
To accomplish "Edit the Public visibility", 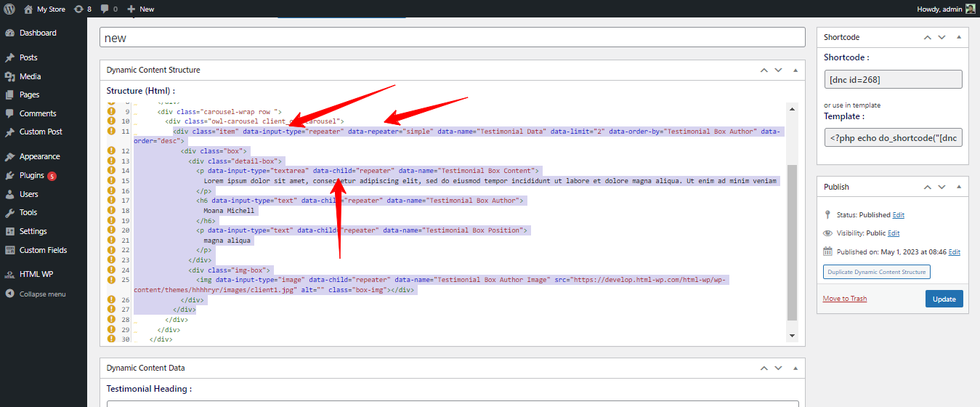I will (894, 233).
